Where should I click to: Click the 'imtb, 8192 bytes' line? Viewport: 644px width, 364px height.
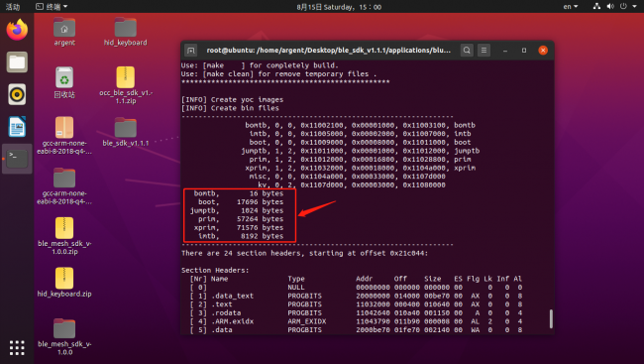tap(241, 236)
